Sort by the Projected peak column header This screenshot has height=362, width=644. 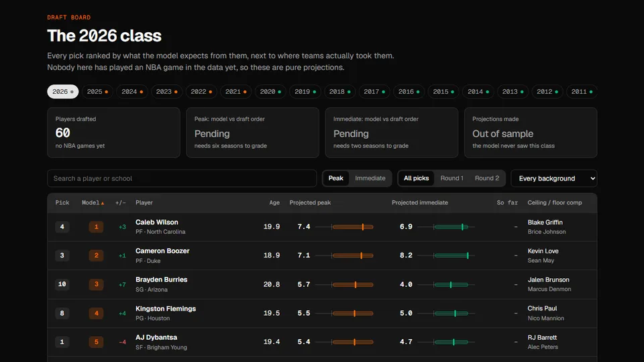(310, 202)
